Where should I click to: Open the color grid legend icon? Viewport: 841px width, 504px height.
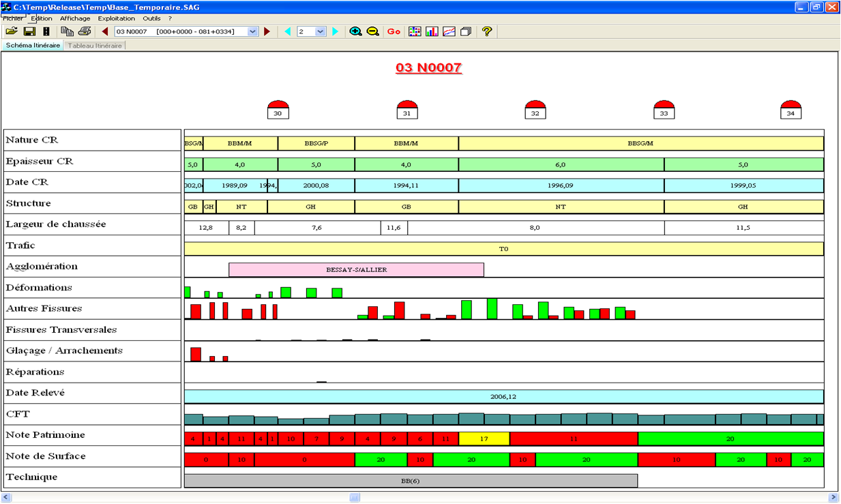414,31
